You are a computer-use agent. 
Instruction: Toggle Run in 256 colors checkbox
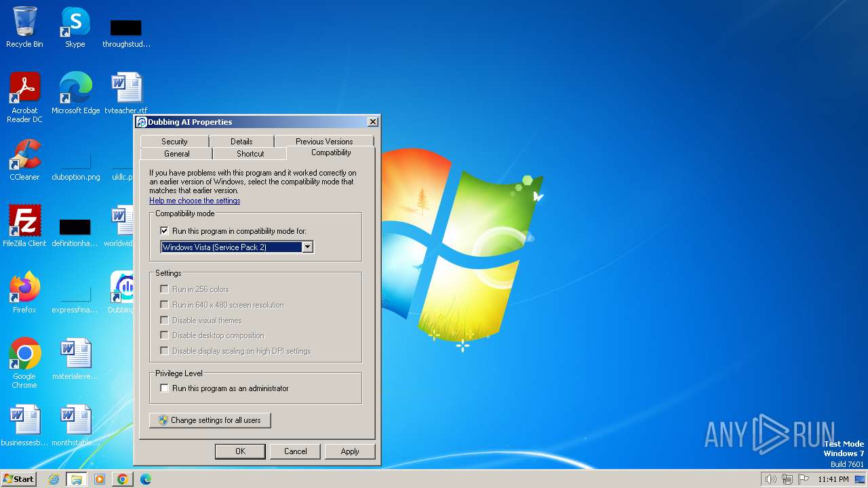coord(164,289)
